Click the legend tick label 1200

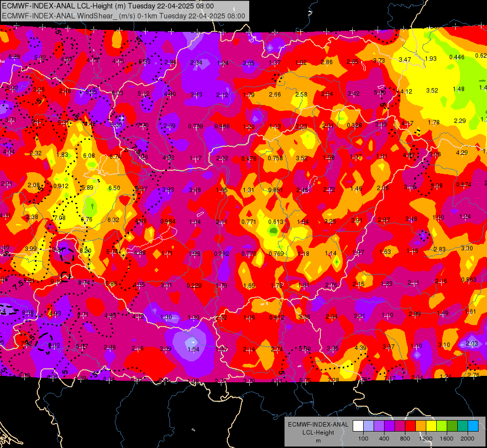point(426,439)
